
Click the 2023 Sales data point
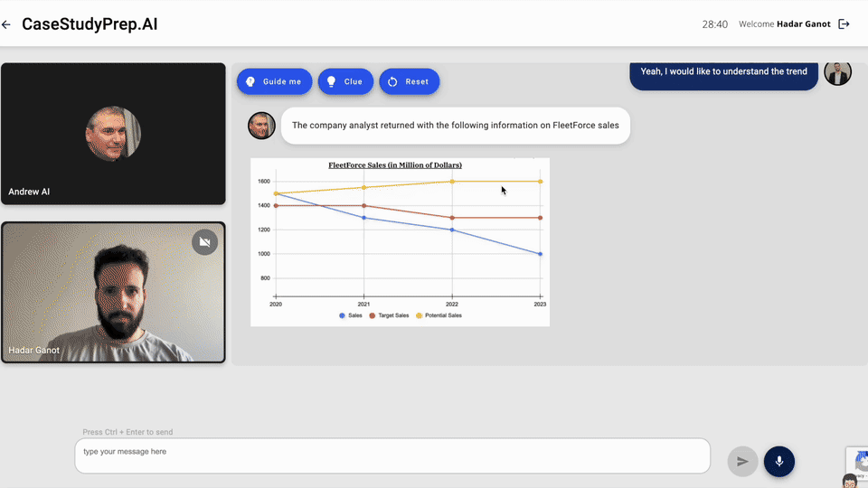click(x=540, y=254)
